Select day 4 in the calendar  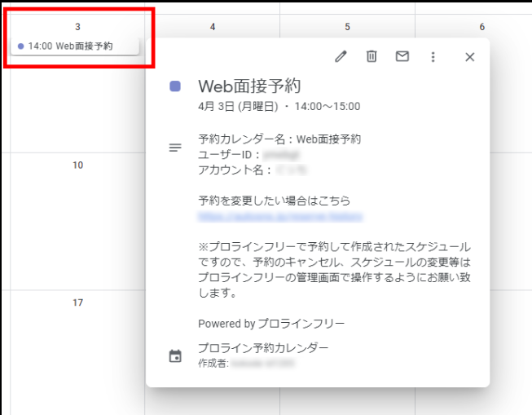pyautogui.click(x=213, y=27)
